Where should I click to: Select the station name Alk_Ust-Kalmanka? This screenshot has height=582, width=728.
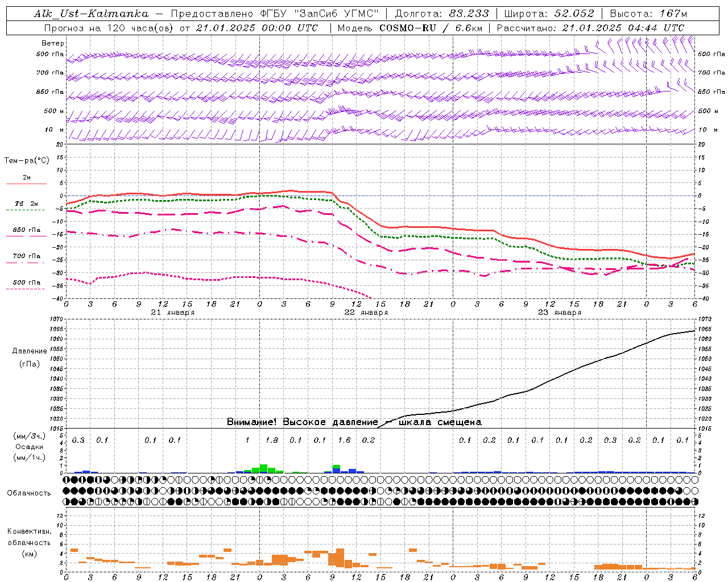pos(91,14)
